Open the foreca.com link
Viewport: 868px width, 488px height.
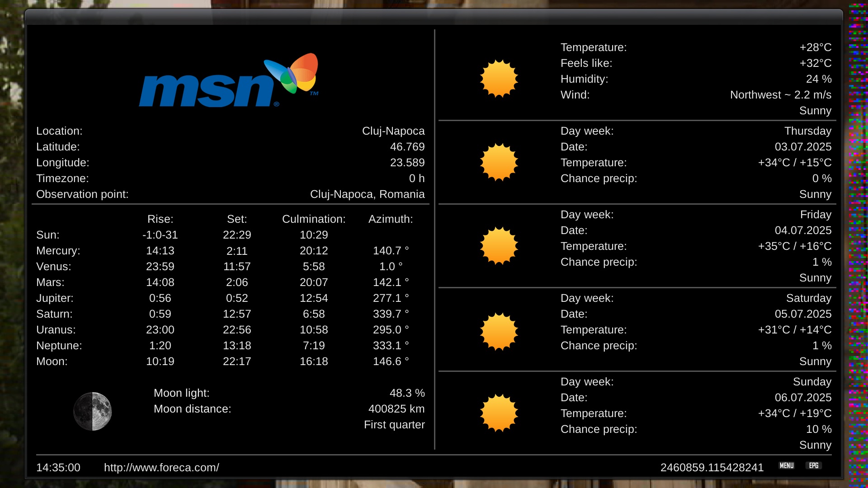click(161, 468)
